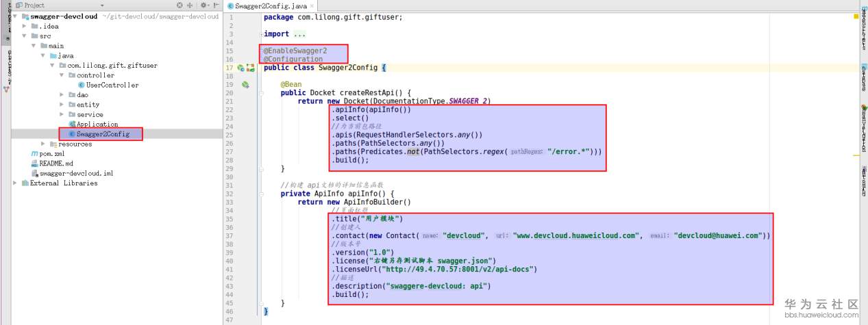This screenshot has height=325, width=868.
Task: Collapse createRestApi method fold on line 20
Action: coord(260,93)
